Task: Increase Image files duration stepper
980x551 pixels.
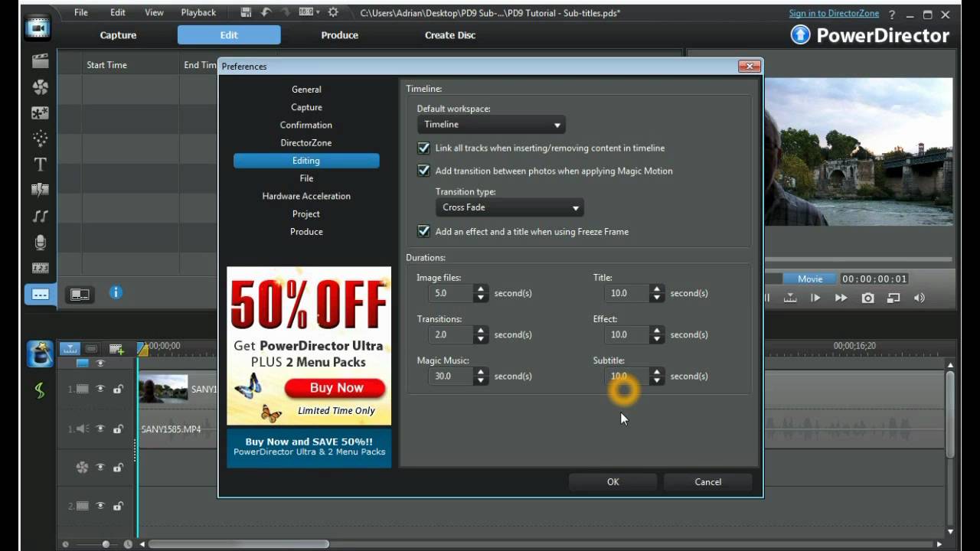Action: click(x=481, y=289)
